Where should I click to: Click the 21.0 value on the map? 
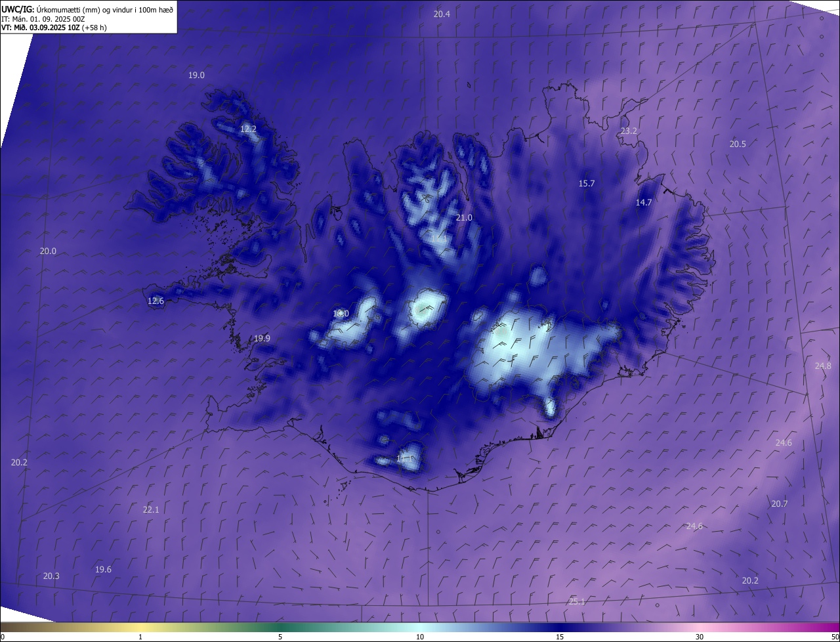(464, 217)
